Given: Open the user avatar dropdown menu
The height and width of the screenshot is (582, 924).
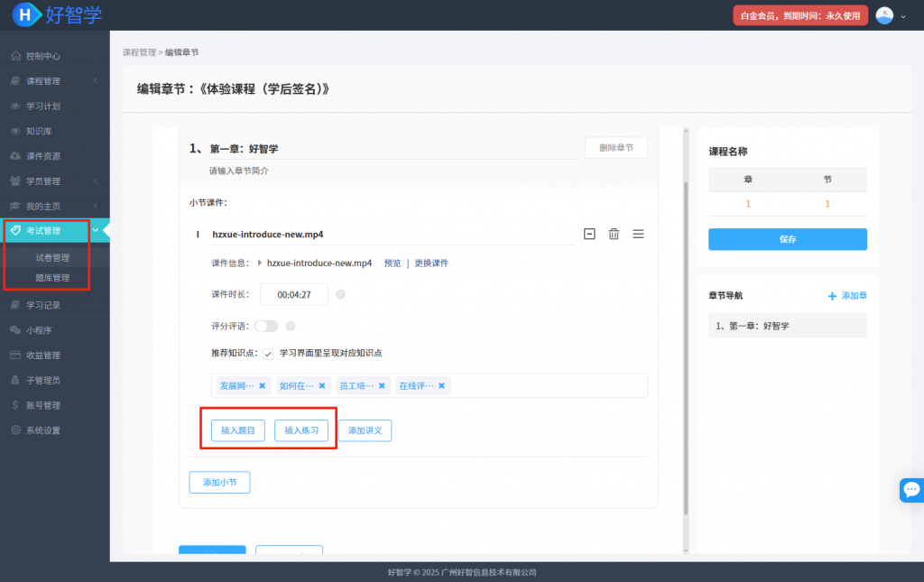Looking at the screenshot, I should click(x=890, y=15).
